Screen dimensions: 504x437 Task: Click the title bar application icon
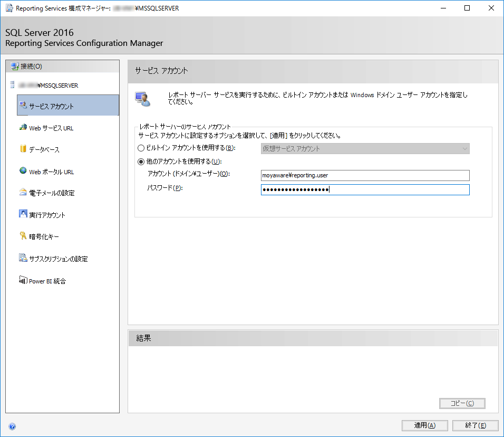point(9,8)
